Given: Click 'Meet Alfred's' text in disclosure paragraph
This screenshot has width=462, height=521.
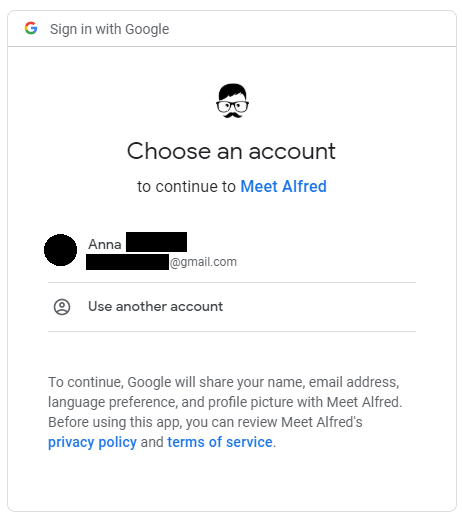Looking at the screenshot, I should tap(322, 422).
